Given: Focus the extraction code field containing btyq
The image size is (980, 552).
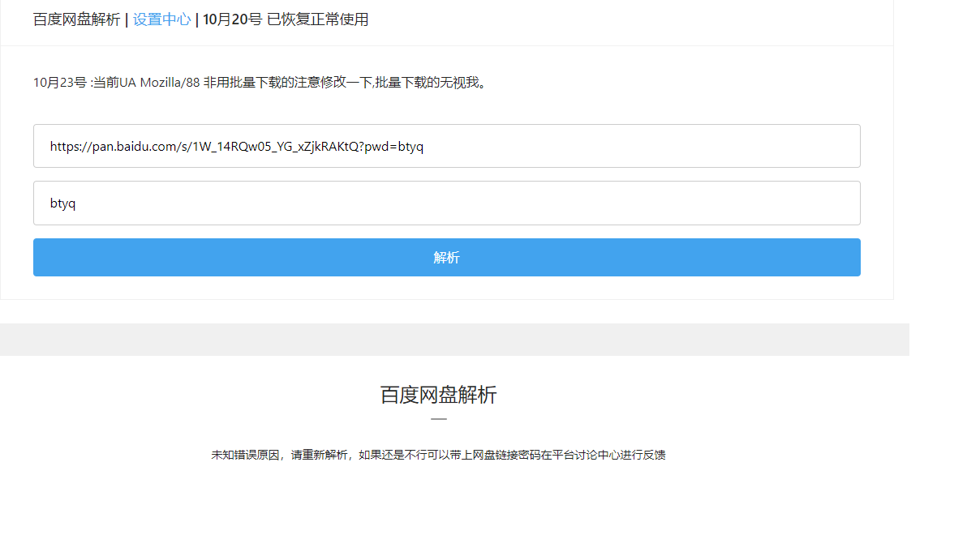Looking at the screenshot, I should click(447, 203).
